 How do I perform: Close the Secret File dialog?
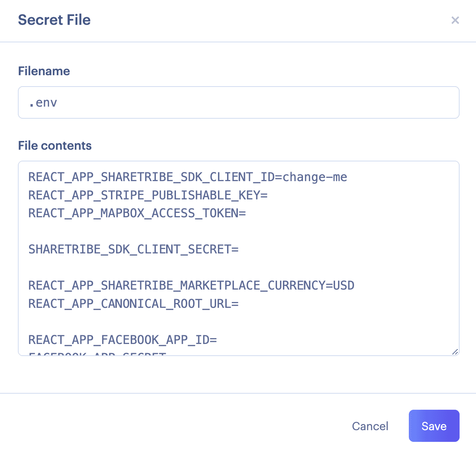click(455, 20)
